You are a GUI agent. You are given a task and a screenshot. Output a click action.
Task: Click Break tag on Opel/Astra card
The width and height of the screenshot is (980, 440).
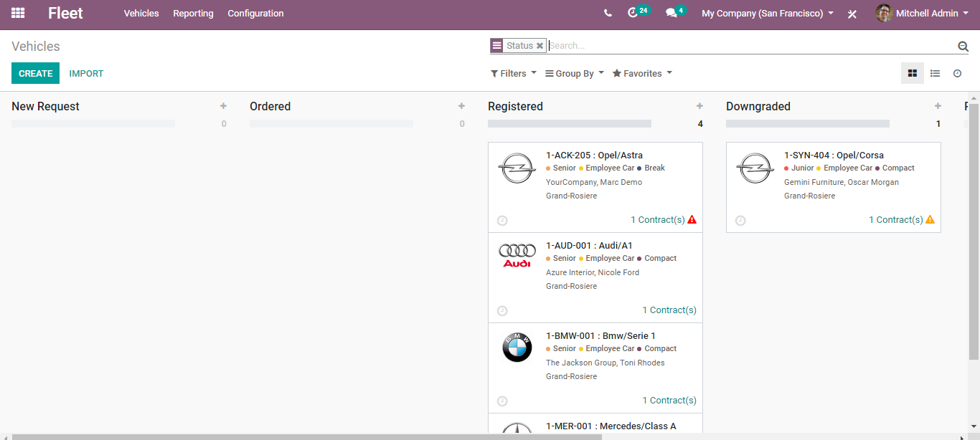click(x=651, y=168)
